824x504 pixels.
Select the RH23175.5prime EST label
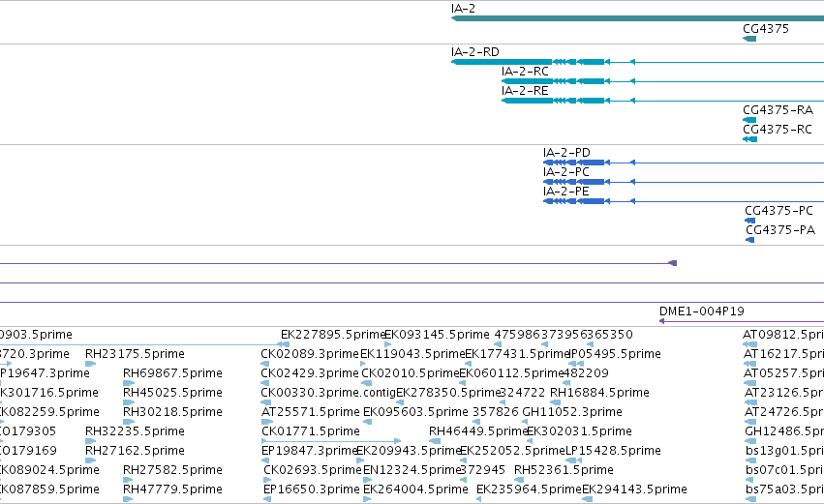pyautogui.click(x=135, y=354)
